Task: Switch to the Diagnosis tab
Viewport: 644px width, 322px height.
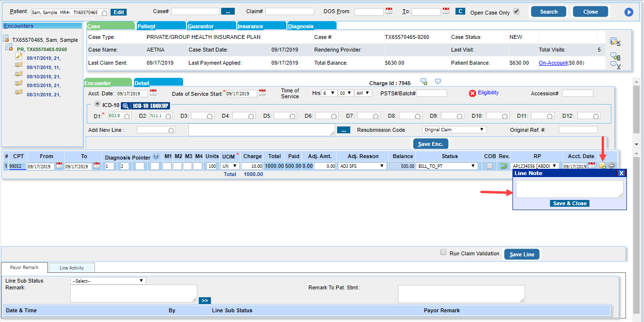Action: pos(312,26)
